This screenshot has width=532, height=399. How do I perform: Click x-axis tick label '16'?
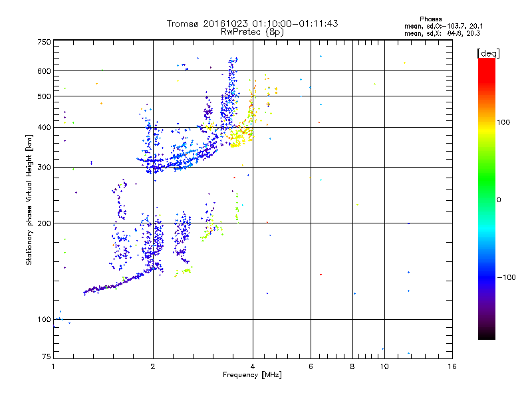click(452, 367)
